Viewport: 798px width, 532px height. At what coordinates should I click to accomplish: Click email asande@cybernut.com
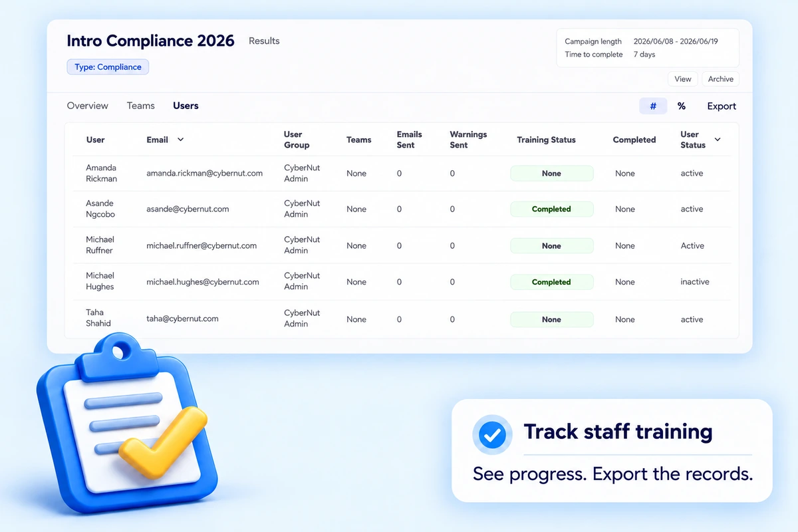tap(188, 209)
